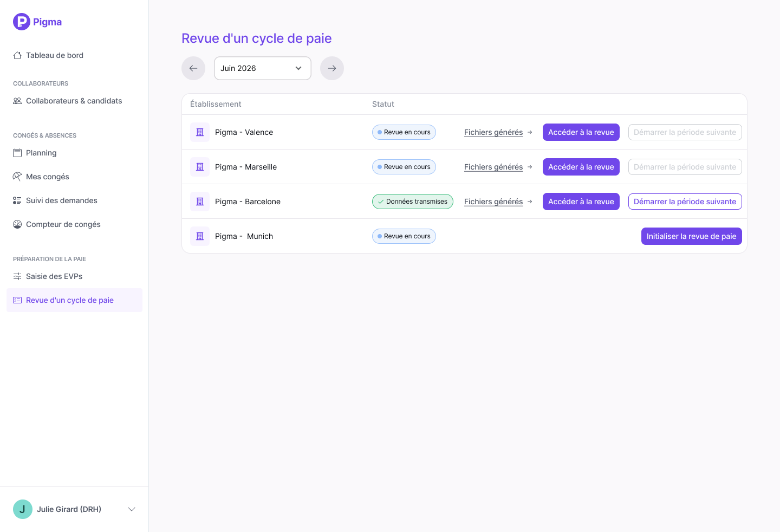Open the Juin 2026 period dropdown
780x532 pixels.
click(263, 68)
